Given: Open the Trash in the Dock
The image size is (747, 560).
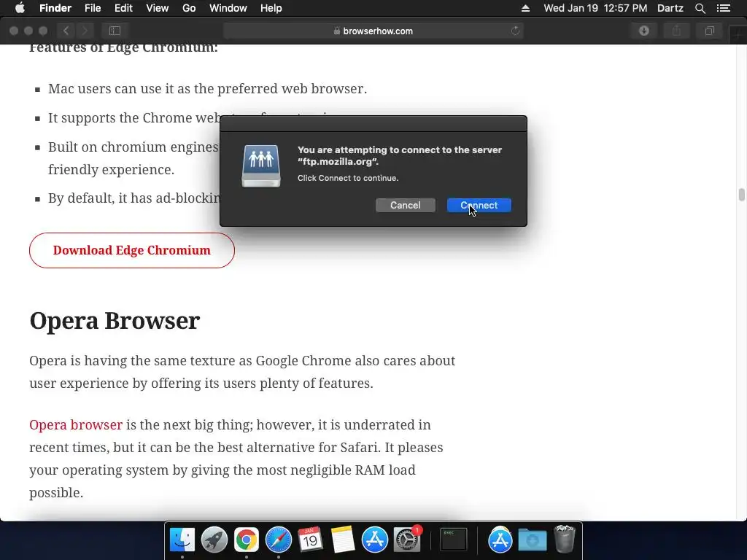Looking at the screenshot, I should click(565, 539).
